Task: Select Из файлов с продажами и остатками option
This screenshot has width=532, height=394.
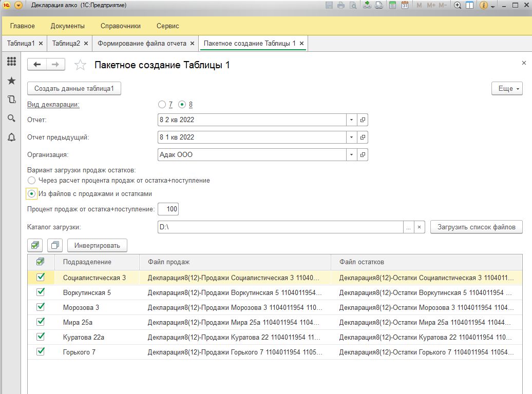Action: coord(31,194)
